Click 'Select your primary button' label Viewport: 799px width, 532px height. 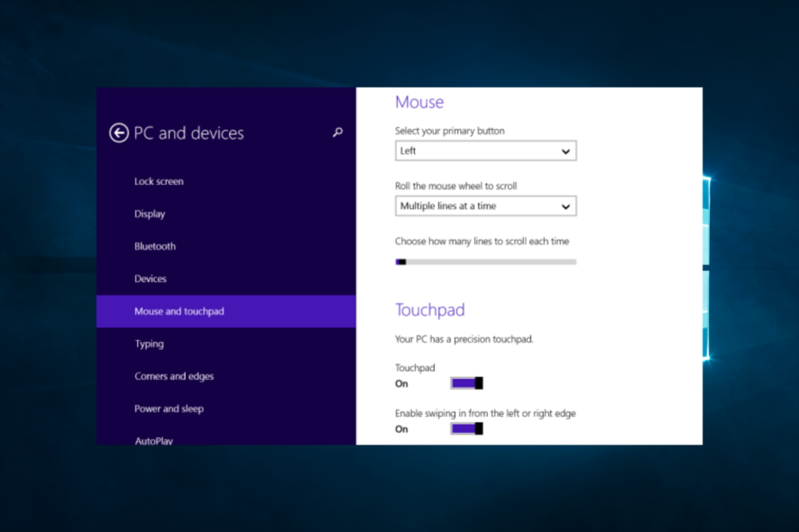(450, 131)
